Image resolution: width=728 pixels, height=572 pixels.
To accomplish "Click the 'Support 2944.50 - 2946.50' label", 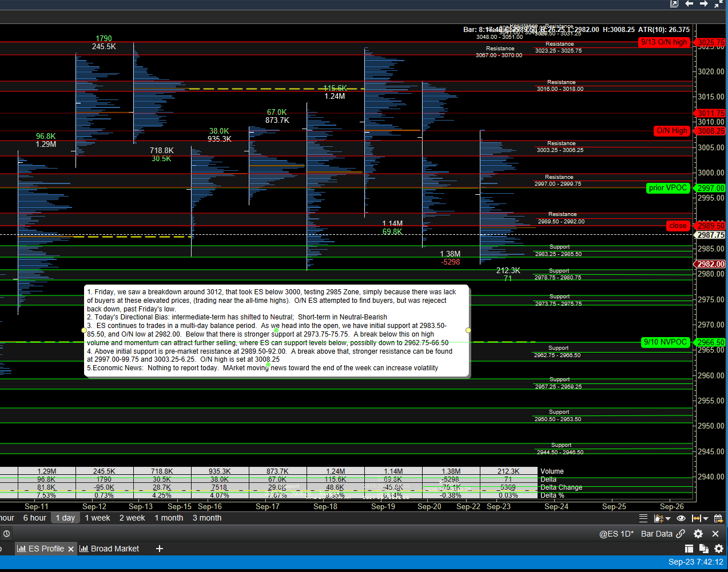I will [560, 449].
